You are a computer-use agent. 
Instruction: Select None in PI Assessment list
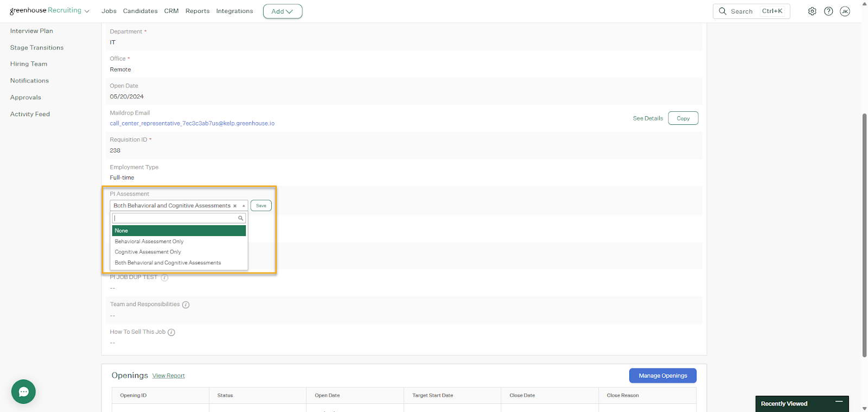[178, 231]
